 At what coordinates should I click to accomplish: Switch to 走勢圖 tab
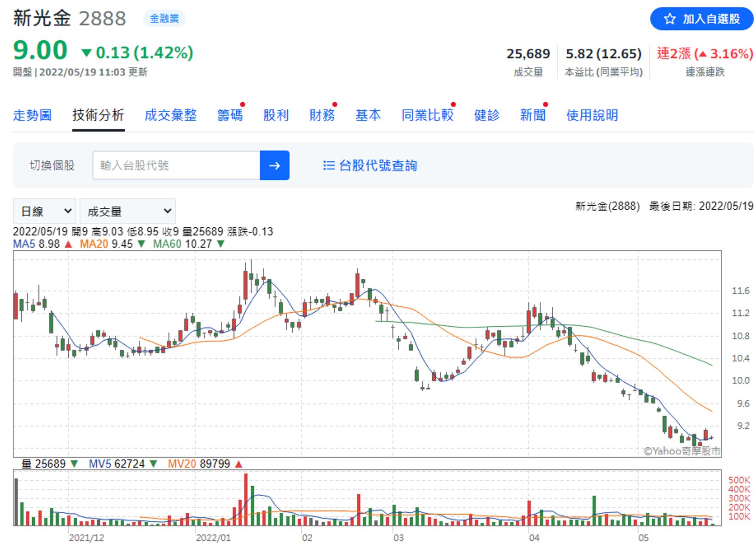click(32, 115)
